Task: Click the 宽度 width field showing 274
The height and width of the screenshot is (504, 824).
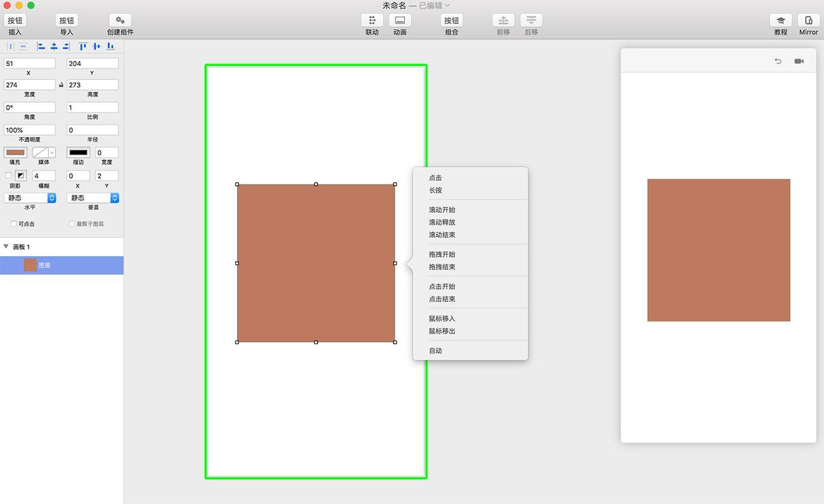Action: point(30,85)
